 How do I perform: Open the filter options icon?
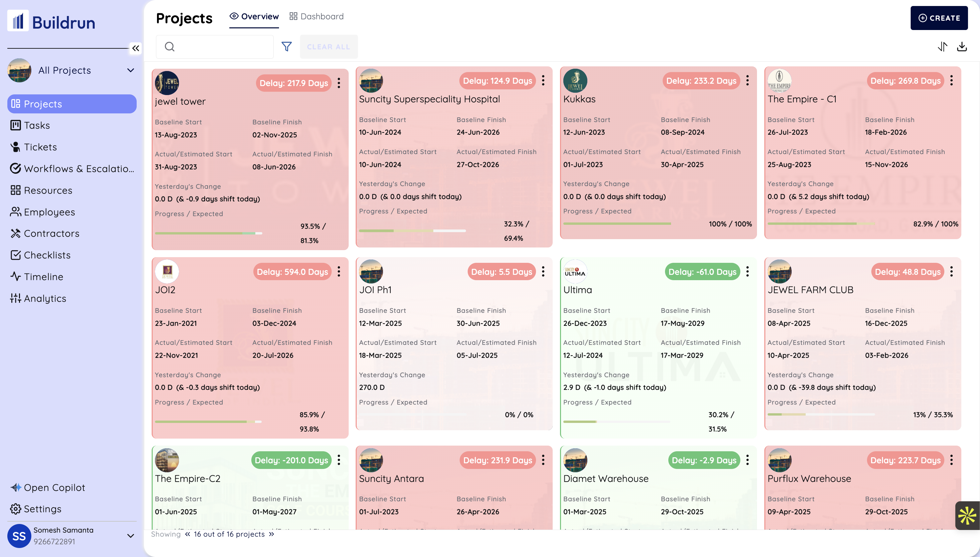click(x=287, y=46)
